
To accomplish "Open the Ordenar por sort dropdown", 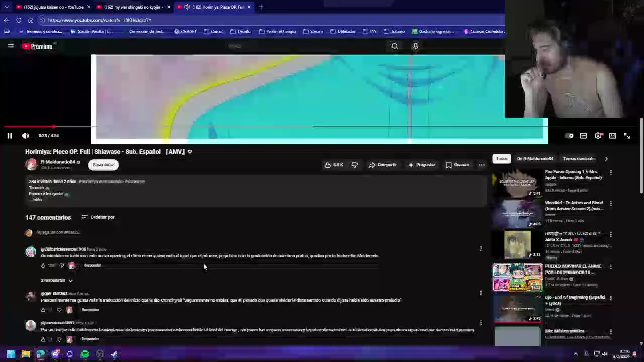I will tap(98, 217).
